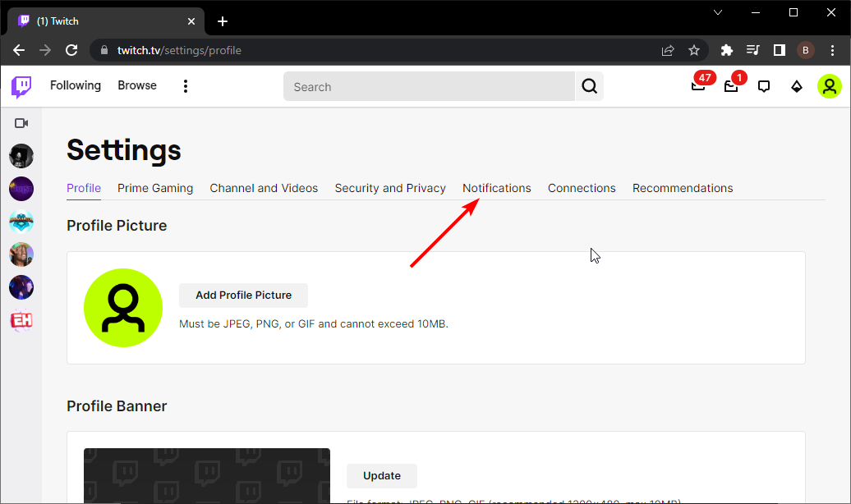
Task: Open your profile avatar menu
Action: [830, 86]
